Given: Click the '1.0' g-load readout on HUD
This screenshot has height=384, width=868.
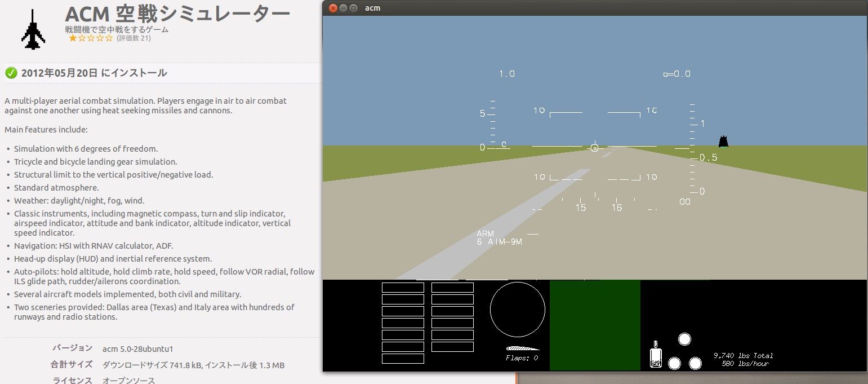Looking at the screenshot, I should coord(507,74).
